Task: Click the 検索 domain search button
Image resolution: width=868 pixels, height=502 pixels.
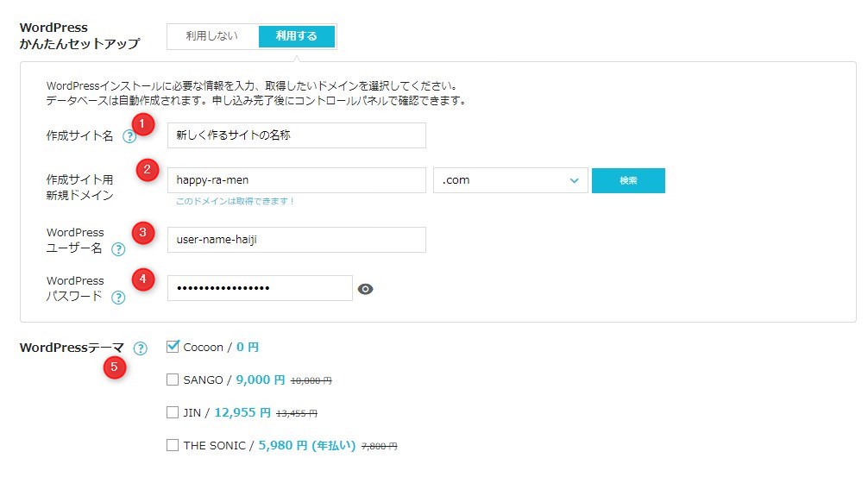Action: [x=628, y=180]
